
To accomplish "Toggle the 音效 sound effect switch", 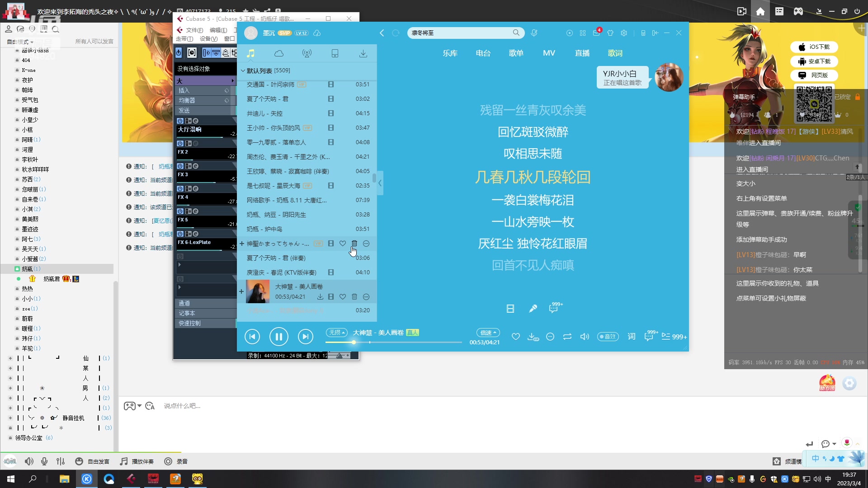I will [x=608, y=337].
